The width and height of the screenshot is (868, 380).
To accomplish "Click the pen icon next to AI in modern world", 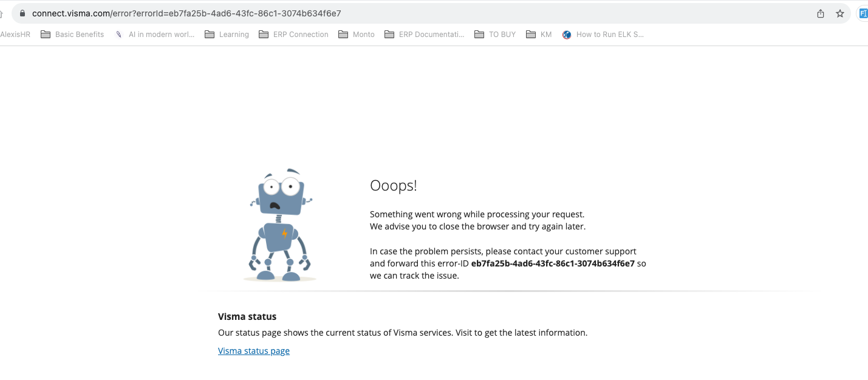I will click(x=118, y=34).
